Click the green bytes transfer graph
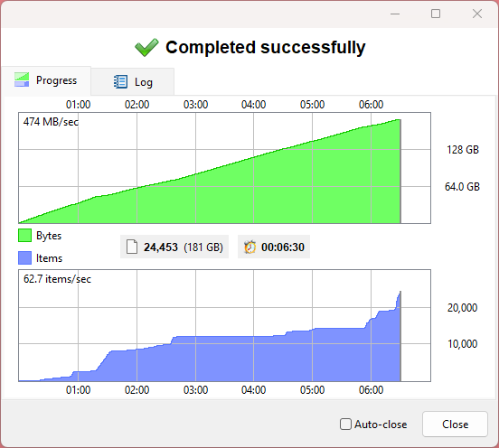 pyautogui.click(x=225, y=168)
